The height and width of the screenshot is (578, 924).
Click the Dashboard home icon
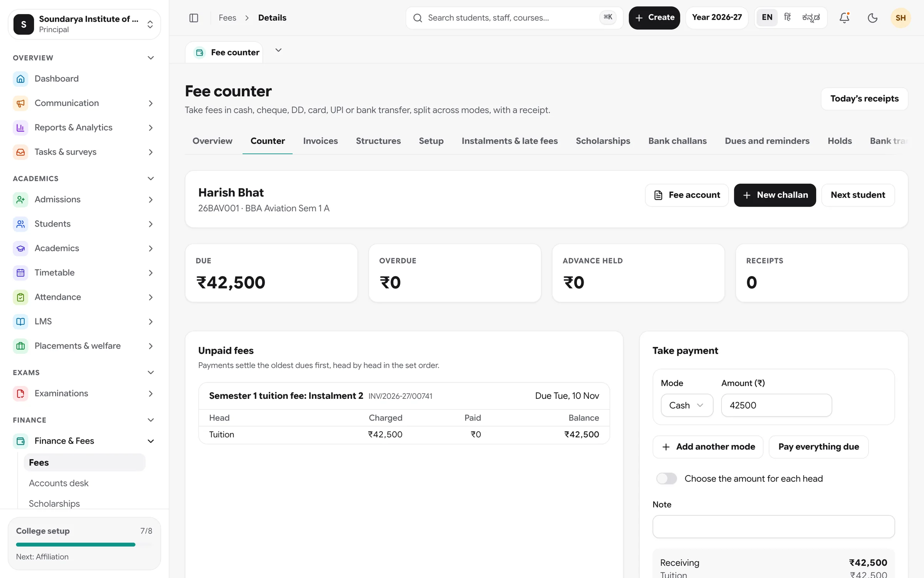(x=20, y=79)
